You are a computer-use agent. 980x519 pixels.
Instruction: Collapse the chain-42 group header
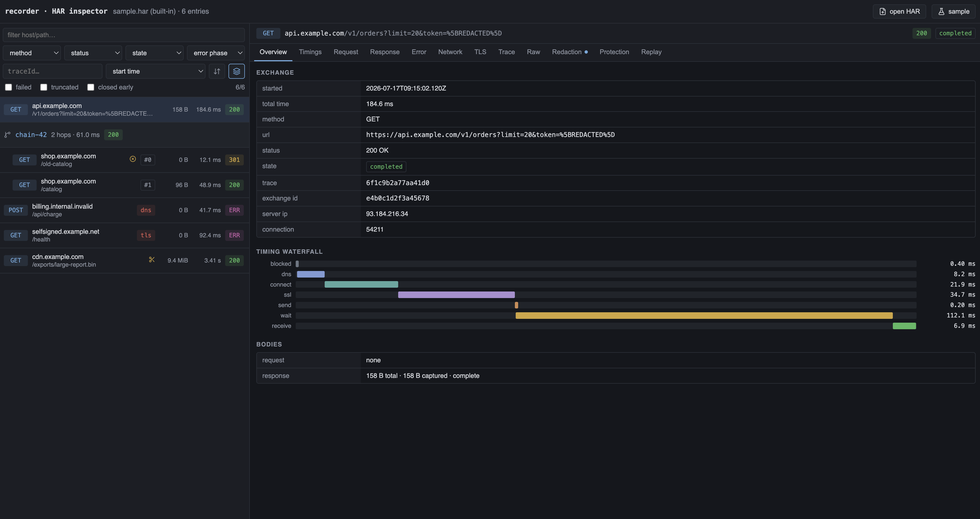(x=125, y=135)
